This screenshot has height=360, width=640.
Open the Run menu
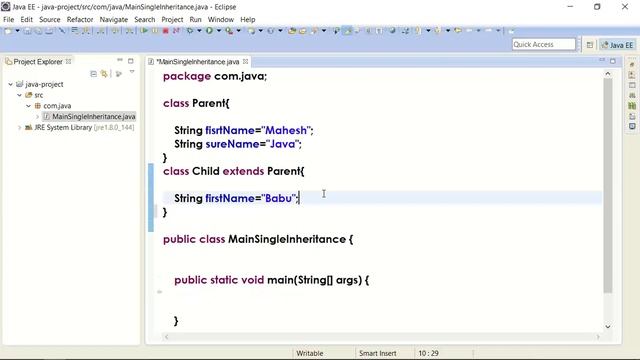(196, 20)
